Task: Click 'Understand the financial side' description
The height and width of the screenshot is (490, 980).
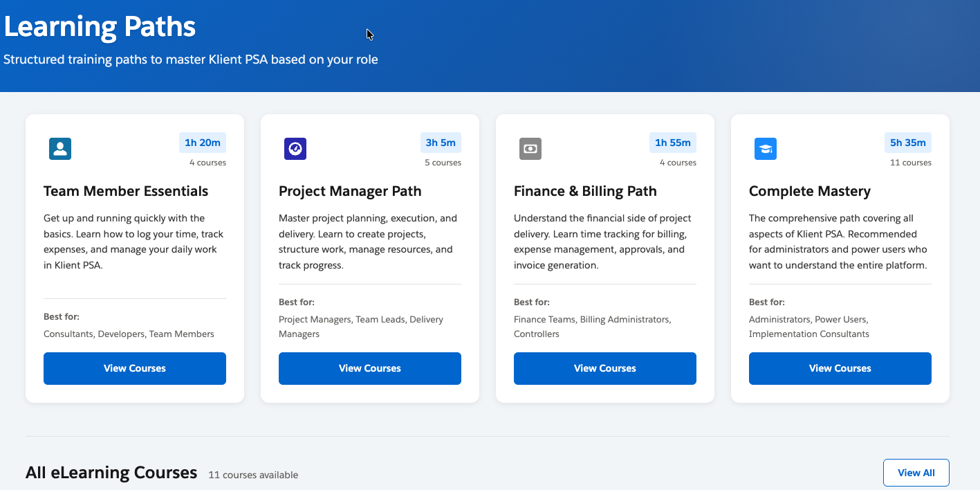Action: [x=602, y=242]
